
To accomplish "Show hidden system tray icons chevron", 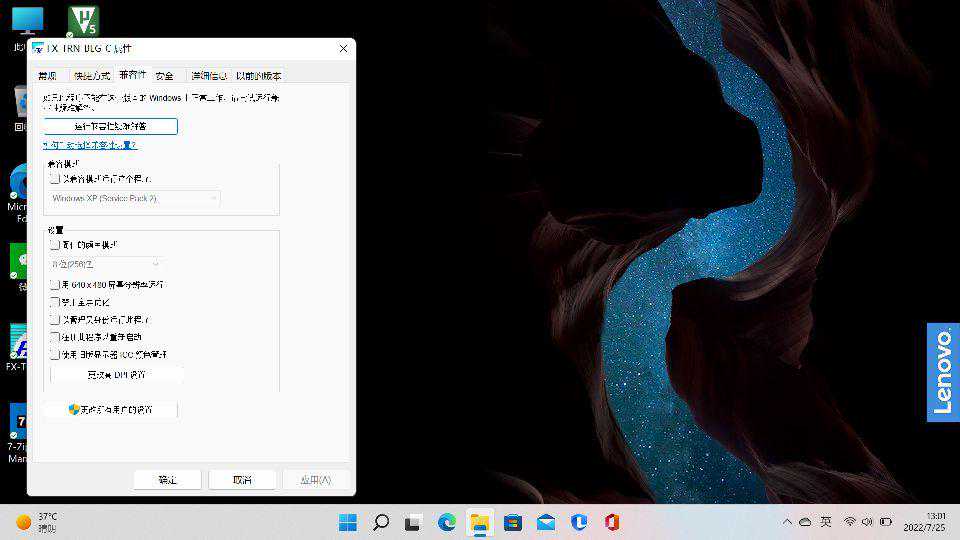I will point(787,522).
